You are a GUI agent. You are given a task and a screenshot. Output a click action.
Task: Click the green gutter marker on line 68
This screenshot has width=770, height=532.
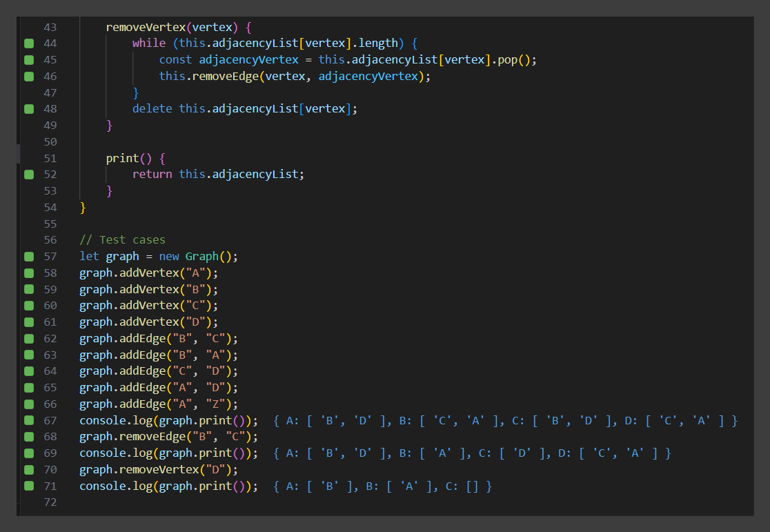(29, 437)
